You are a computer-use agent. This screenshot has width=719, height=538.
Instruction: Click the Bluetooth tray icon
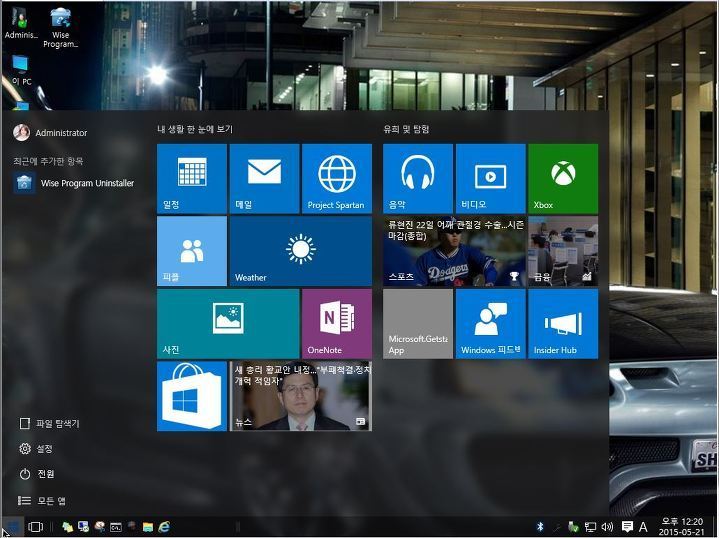coord(540,527)
